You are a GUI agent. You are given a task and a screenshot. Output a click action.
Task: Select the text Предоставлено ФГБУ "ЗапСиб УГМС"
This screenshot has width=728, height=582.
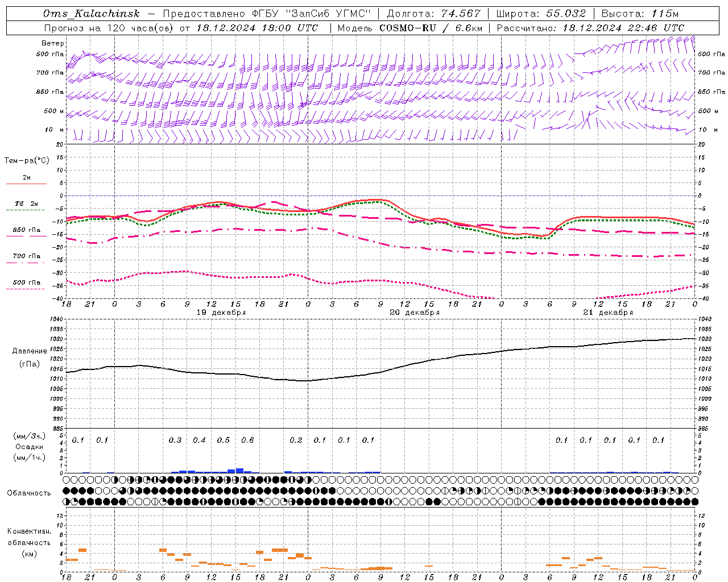coord(267,14)
